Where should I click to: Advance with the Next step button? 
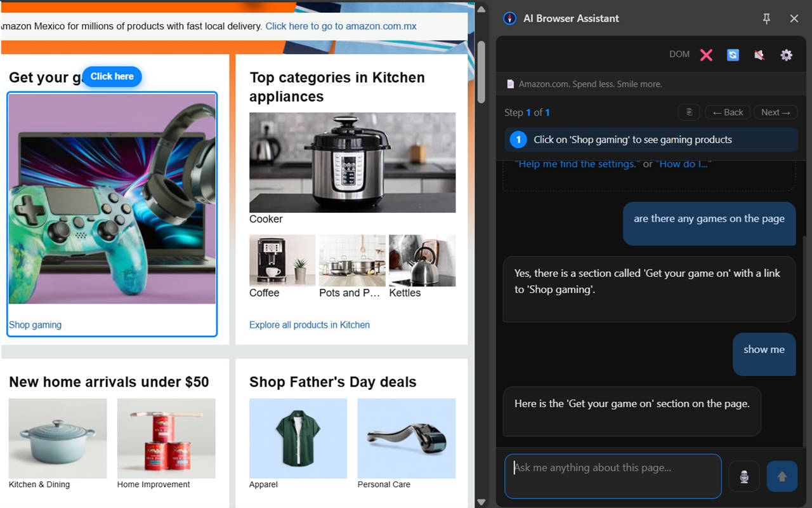pos(776,112)
